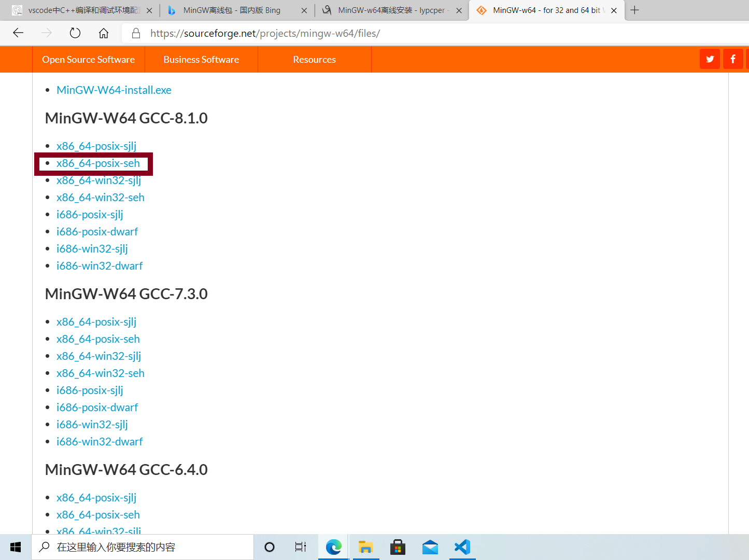Open GCC-8.1.0 i686-win32-dwarf link
Viewport: 749px width, 560px height.
(100, 265)
